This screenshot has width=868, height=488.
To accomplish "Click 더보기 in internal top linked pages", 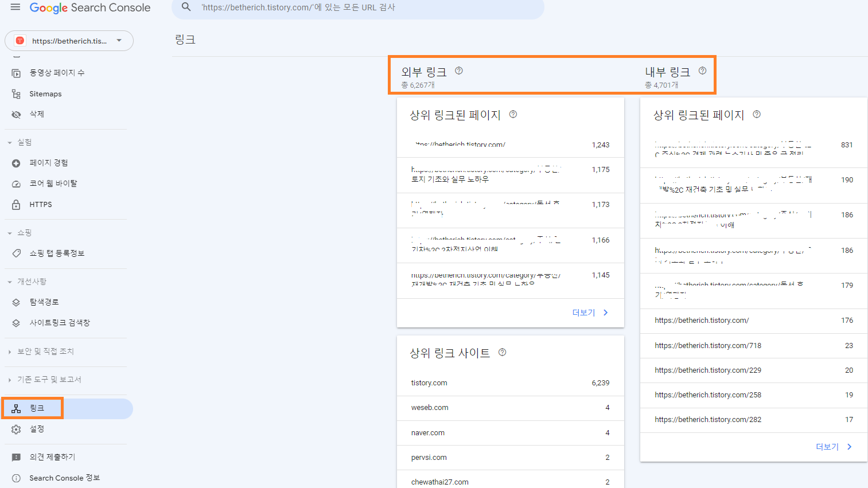I will (x=834, y=447).
